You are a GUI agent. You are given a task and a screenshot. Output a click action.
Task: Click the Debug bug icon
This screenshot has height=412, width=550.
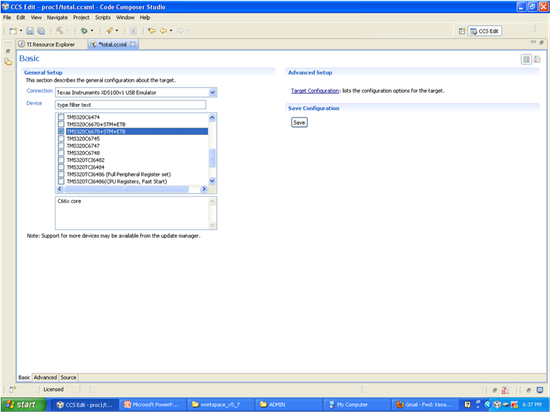(84, 31)
